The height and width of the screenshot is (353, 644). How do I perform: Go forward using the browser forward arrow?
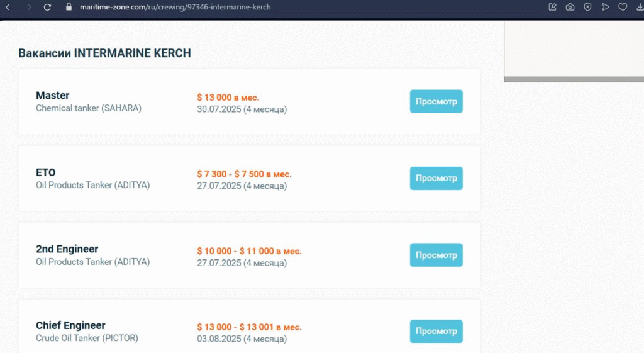[x=29, y=7]
